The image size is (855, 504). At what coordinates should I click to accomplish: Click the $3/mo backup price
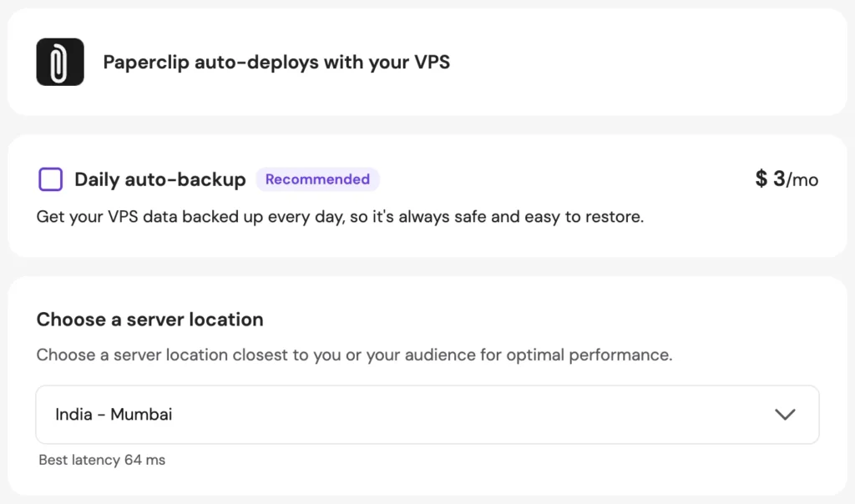click(787, 179)
